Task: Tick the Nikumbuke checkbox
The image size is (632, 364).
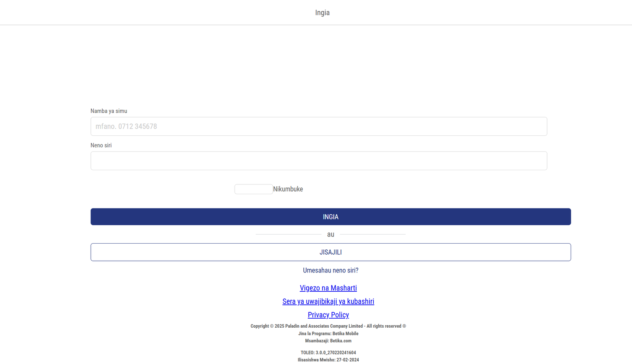Action: point(253,189)
